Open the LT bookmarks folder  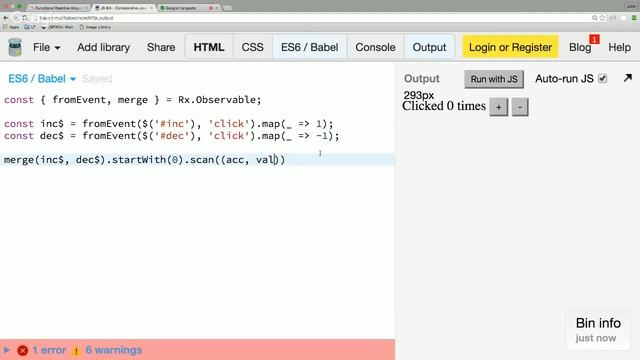(x=30, y=27)
